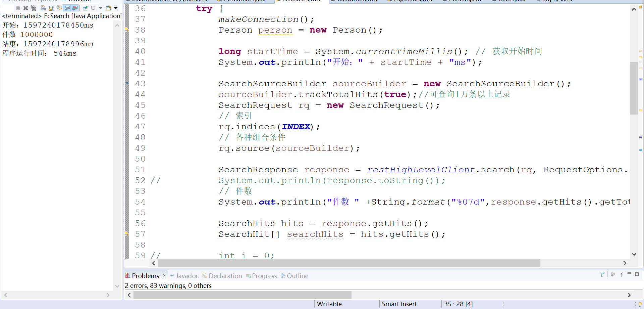
Task: Click the Terminate button in Console toolbar
Action: [18, 8]
